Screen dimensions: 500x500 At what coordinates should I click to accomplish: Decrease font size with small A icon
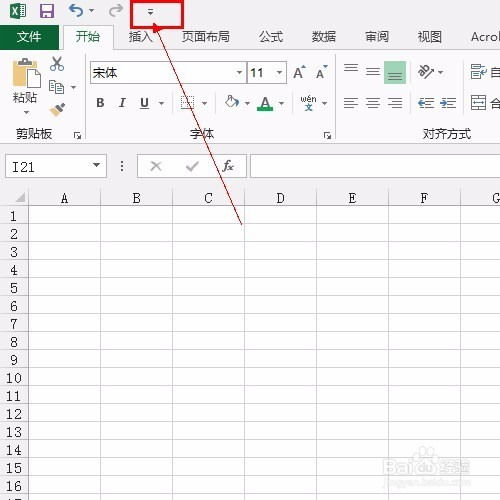[321, 72]
